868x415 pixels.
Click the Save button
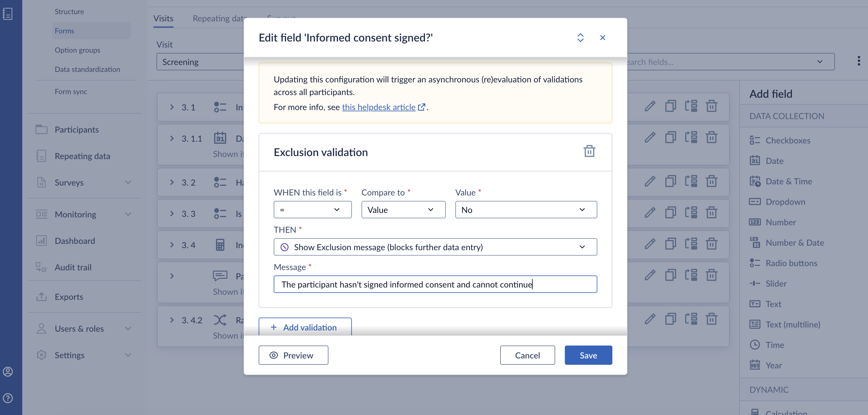[x=588, y=355]
